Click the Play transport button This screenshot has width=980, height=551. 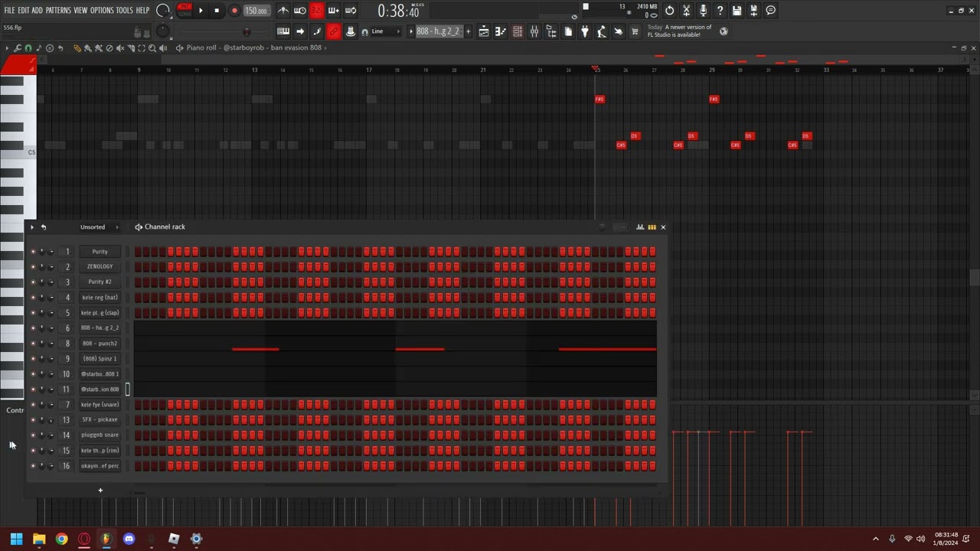[x=201, y=11]
